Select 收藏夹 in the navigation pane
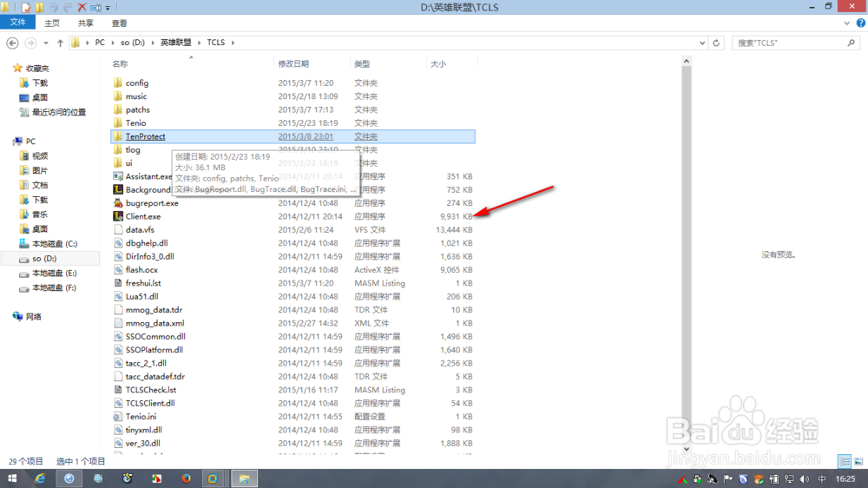 [x=37, y=68]
